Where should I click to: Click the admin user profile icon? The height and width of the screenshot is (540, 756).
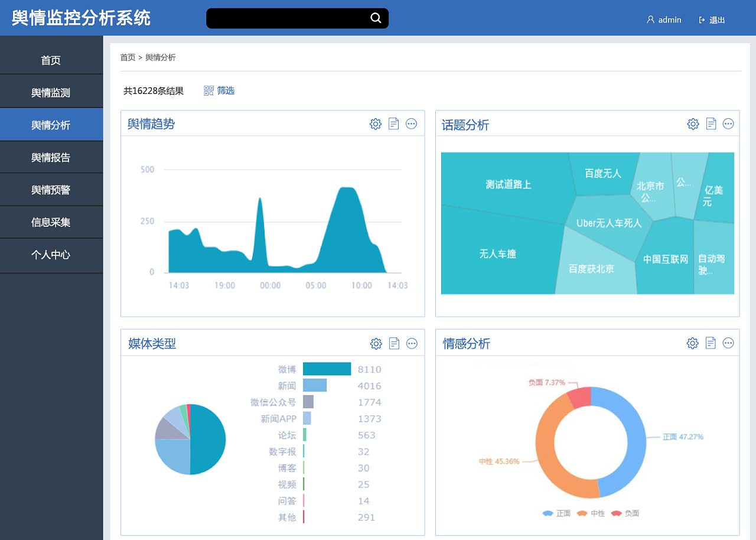coord(650,19)
